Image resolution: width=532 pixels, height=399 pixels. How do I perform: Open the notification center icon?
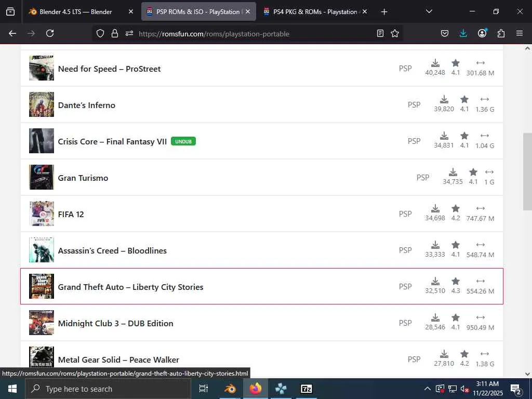pos(515,389)
